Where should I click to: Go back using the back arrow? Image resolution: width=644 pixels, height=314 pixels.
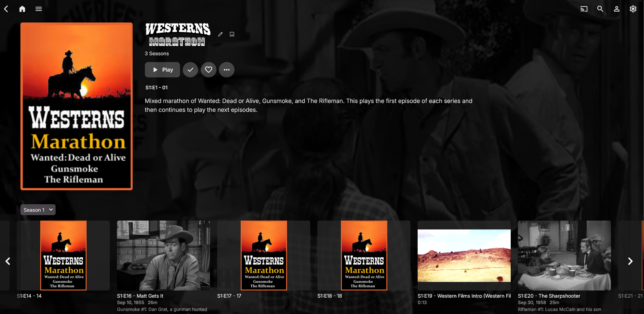[6, 9]
